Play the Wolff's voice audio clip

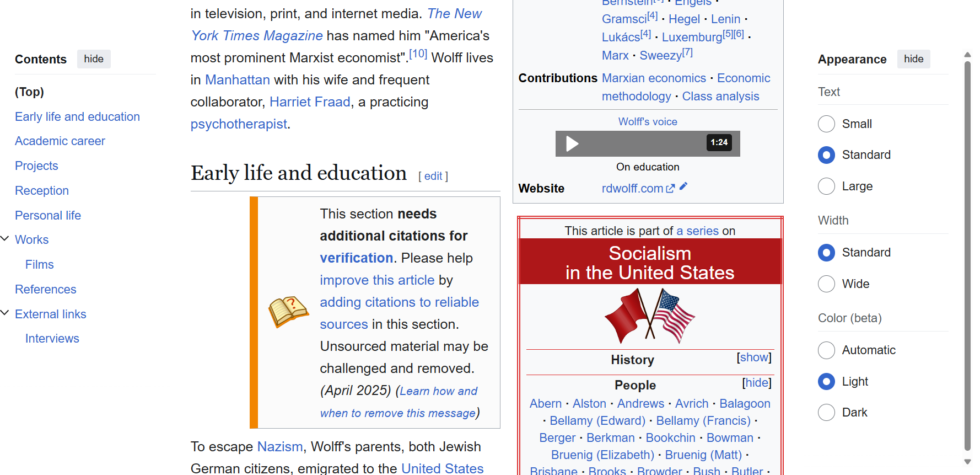[x=572, y=144]
